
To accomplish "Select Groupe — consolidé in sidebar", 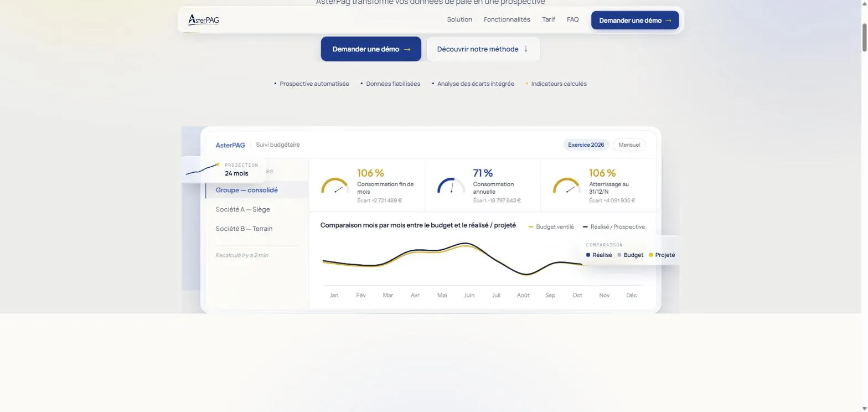I will coord(257,190).
